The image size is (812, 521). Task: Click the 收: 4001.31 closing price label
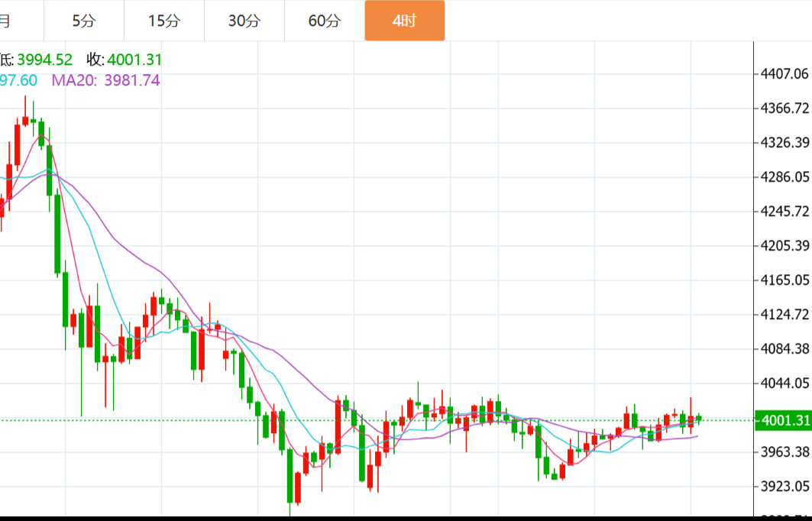[124, 60]
